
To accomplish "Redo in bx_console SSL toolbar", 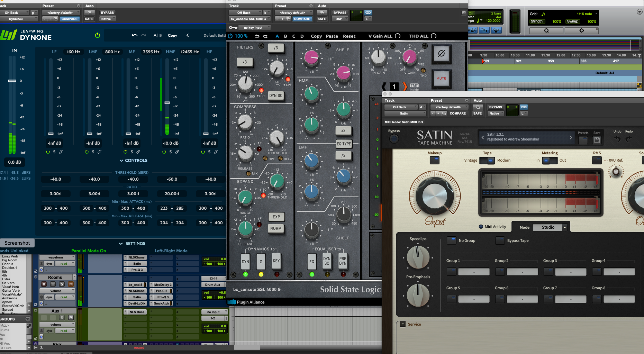I will (x=265, y=36).
